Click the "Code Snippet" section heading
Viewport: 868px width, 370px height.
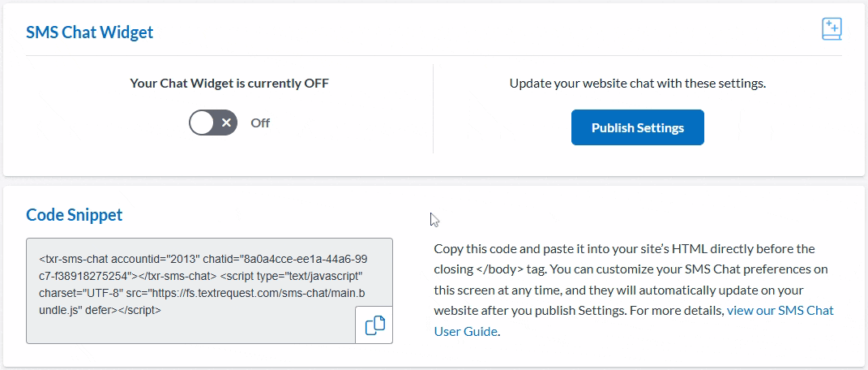[x=75, y=215]
